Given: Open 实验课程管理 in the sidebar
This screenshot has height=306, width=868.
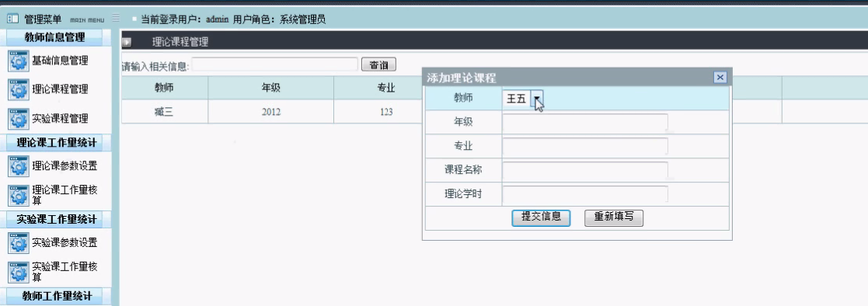Looking at the screenshot, I should [x=60, y=119].
